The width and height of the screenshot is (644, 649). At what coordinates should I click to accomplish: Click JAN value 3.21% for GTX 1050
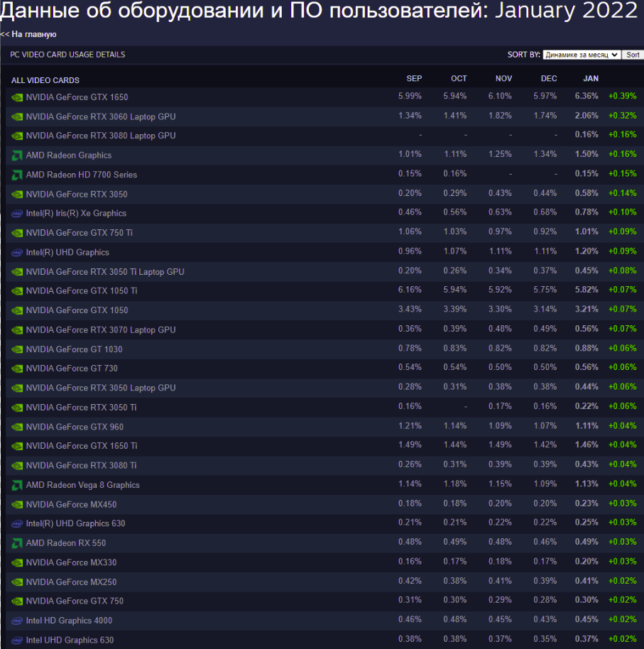[x=586, y=309]
